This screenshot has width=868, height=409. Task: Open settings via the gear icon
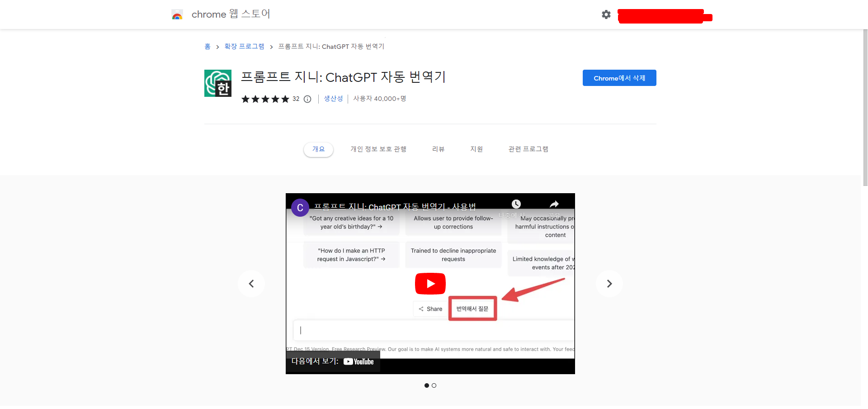pos(606,14)
